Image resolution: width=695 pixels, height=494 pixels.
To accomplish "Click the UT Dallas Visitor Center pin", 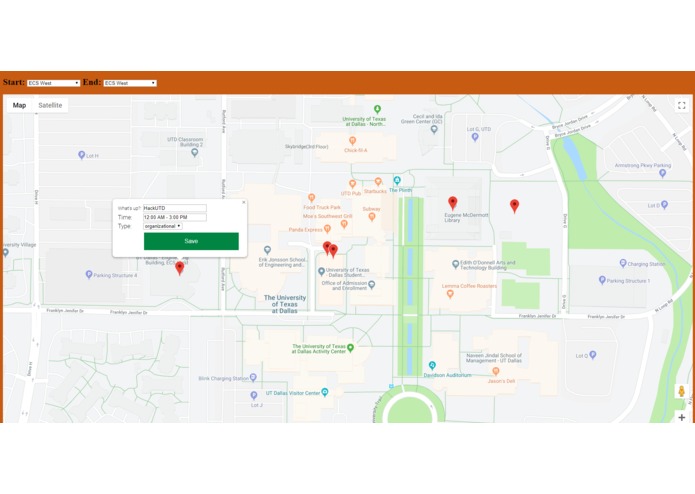I will tap(325, 392).
